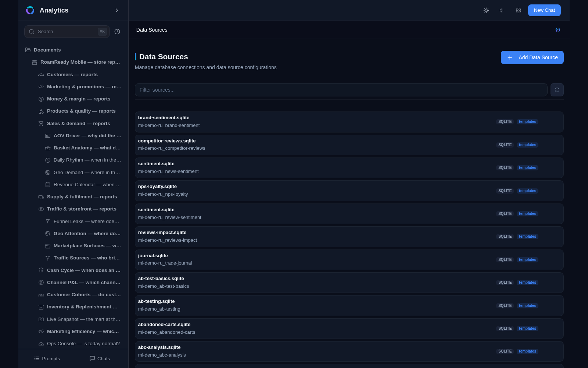Image resolution: width=588 pixels, height=368 pixels.
Task: Focus the sidebar Search field
Action: (67, 32)
